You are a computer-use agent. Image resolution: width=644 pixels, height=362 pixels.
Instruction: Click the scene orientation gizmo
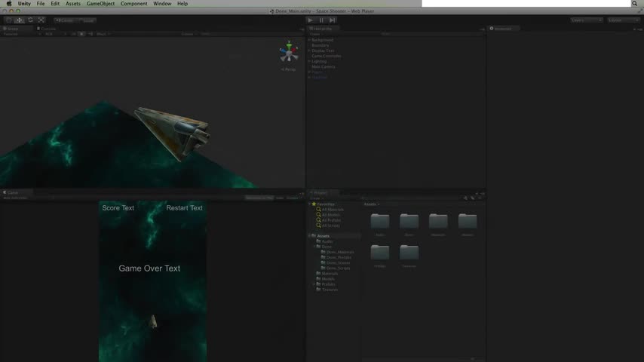[289, 52]
